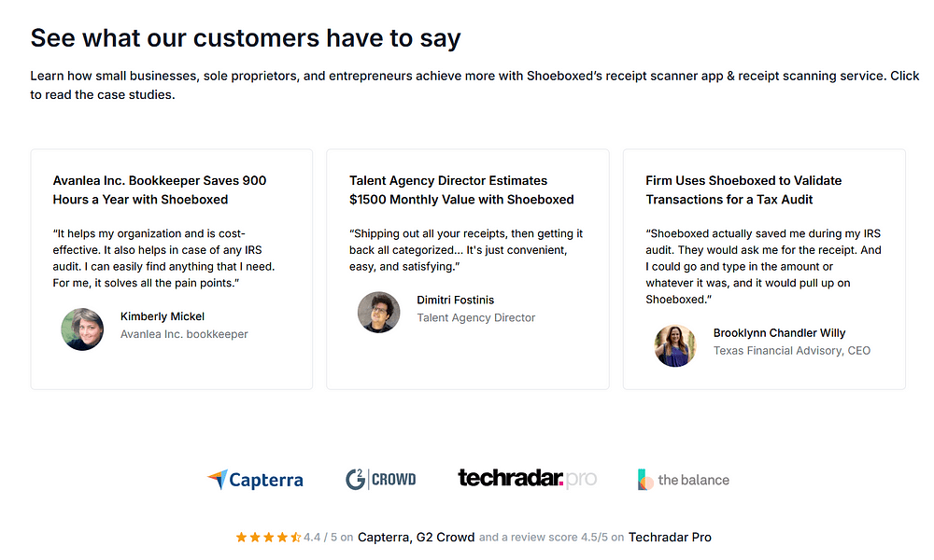Image resolution: width=934 pixels, height=560 pixels.
Task: Open Talent Agency Director case study title
Action: pyautogui.click(x=461, y=189)
